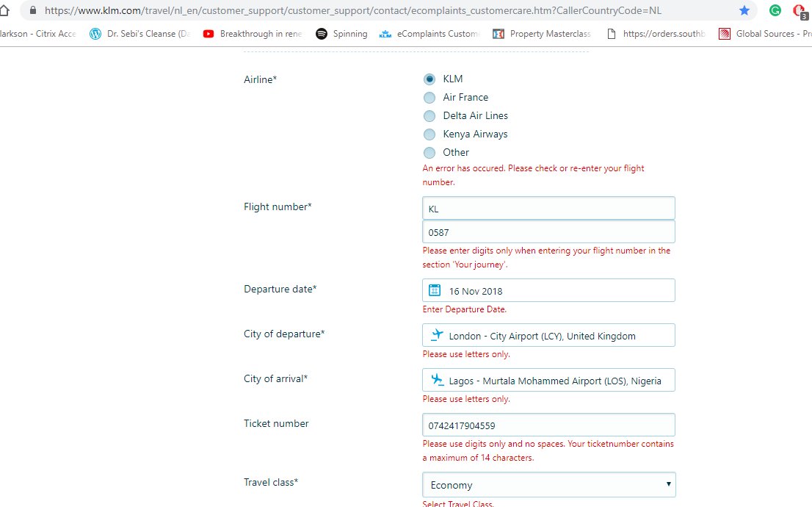Click the 'City of arrival*' field label
Viewport: 812px width, 507px height.
tap(275, 379)
